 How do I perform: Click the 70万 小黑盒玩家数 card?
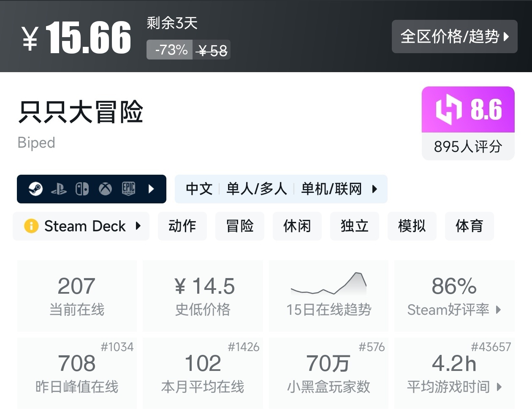tap(328, 373)
